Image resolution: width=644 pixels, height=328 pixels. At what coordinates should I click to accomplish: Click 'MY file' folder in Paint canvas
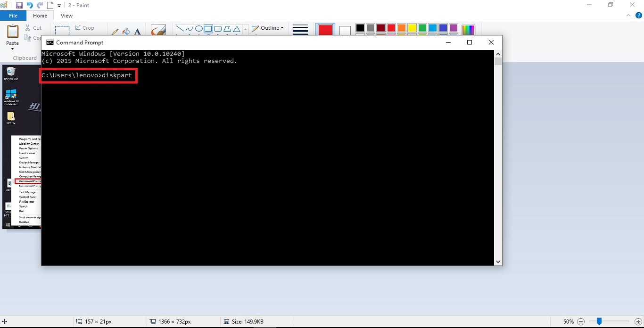(x=11, y=118)
